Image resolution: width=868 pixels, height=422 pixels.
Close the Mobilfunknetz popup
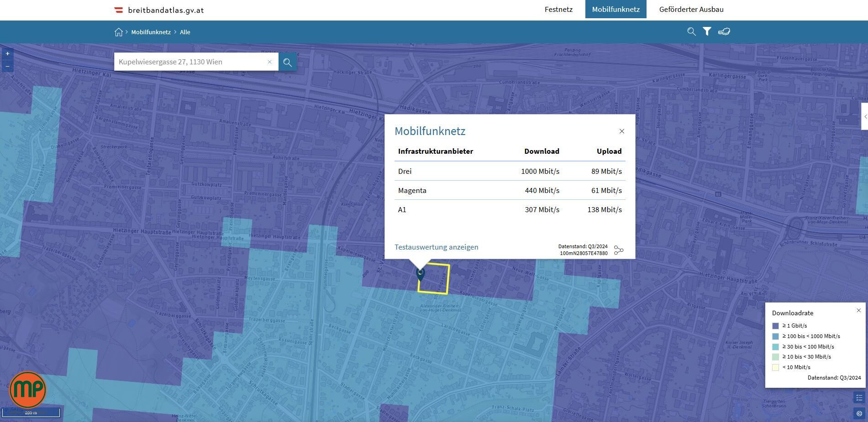[621, 131]
